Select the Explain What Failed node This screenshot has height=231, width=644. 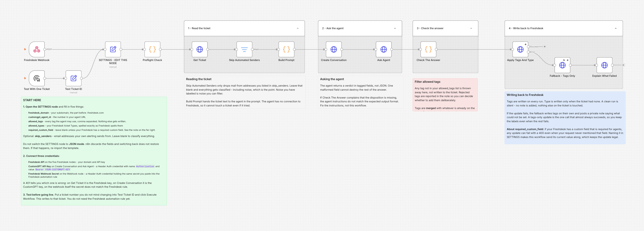(605, 65)
